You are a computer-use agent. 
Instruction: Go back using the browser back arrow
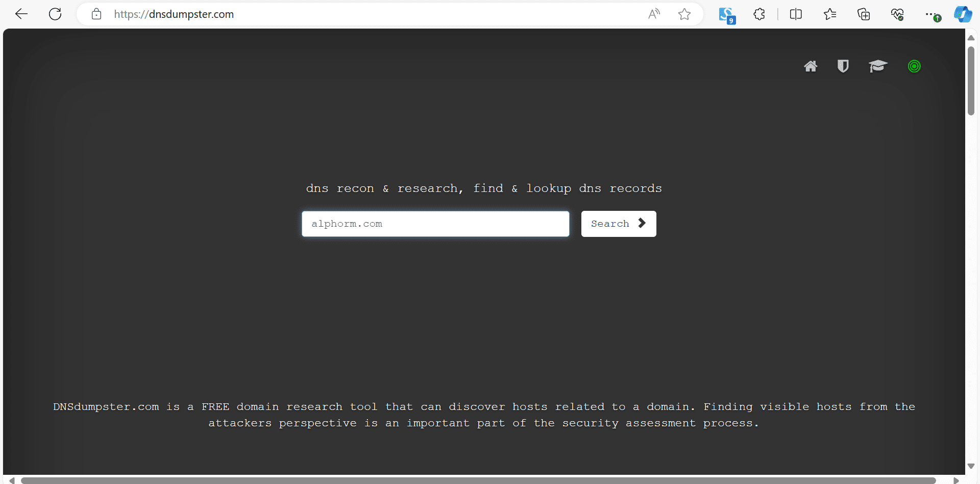click(21, 14)
